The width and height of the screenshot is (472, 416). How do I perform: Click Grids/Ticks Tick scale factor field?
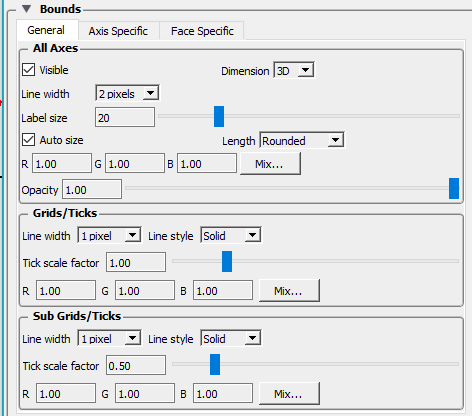[x=136, y=262]
